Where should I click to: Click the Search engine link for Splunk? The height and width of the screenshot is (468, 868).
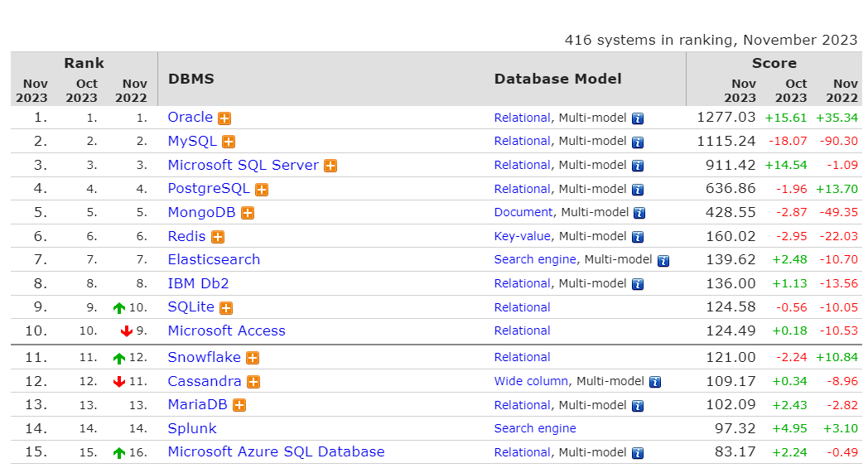(x=535, y=428)
